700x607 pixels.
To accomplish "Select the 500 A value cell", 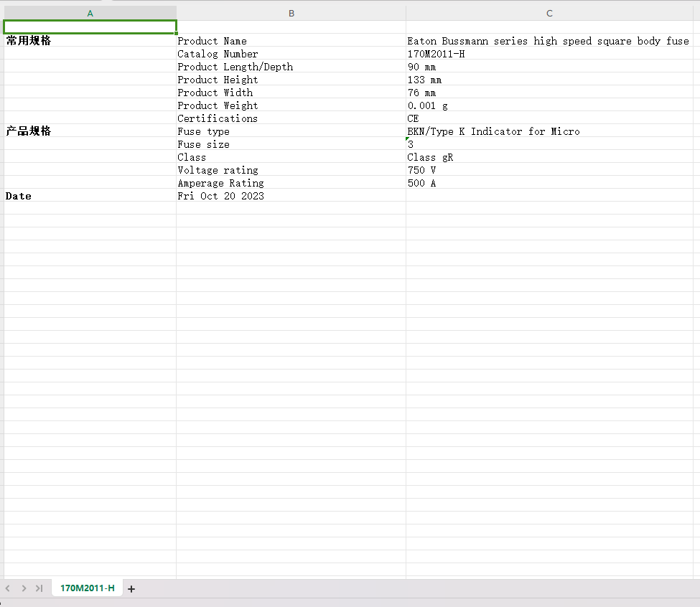I will click(549, 183).
